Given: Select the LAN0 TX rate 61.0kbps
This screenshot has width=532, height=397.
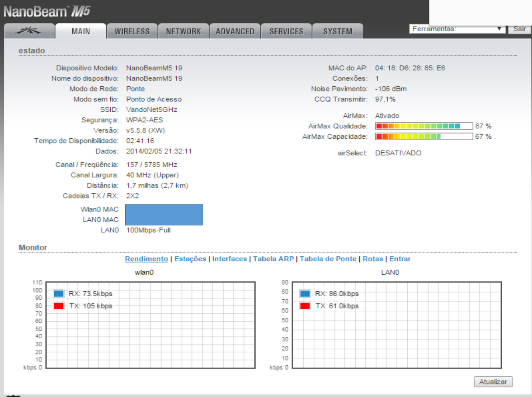Looking at the screenshot, I should tap(344, 306).
